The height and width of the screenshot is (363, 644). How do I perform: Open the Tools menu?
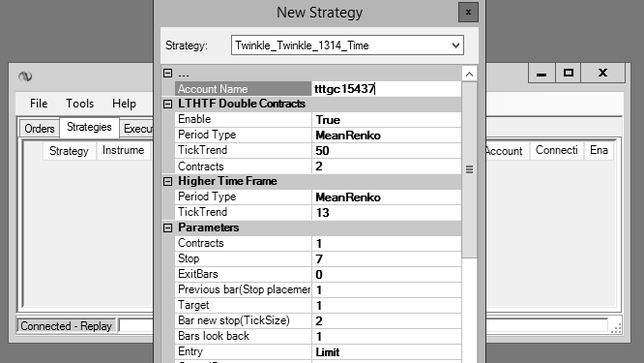pyautogui.click(x=79, y=104)
